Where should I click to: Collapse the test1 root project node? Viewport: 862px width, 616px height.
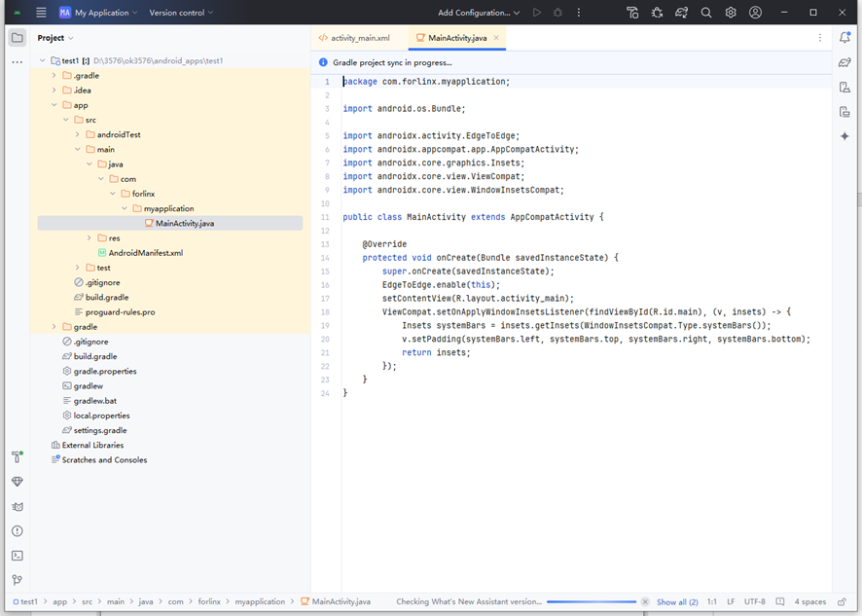(43, 60)
